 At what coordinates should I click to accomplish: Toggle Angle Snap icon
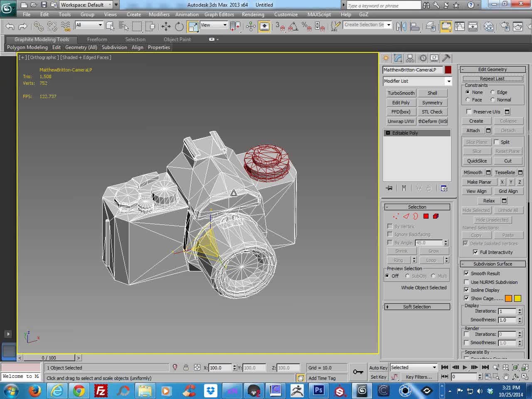(293, 27)
